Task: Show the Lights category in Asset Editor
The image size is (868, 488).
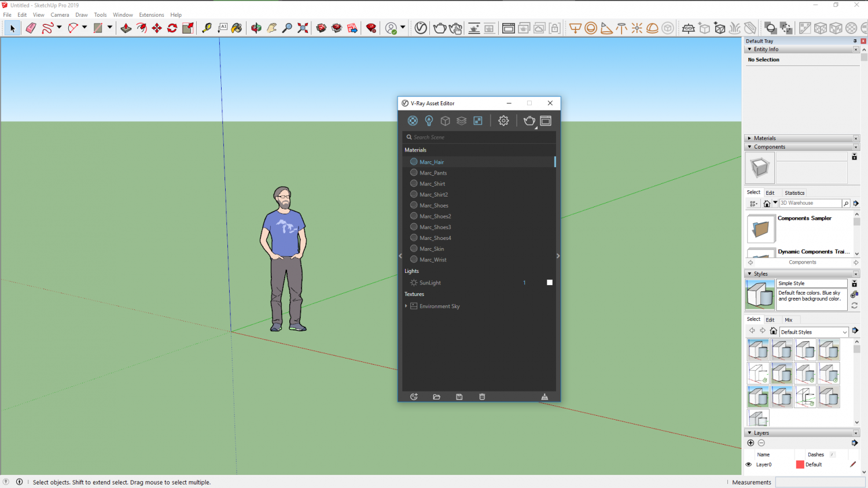Action: [429, 121]
